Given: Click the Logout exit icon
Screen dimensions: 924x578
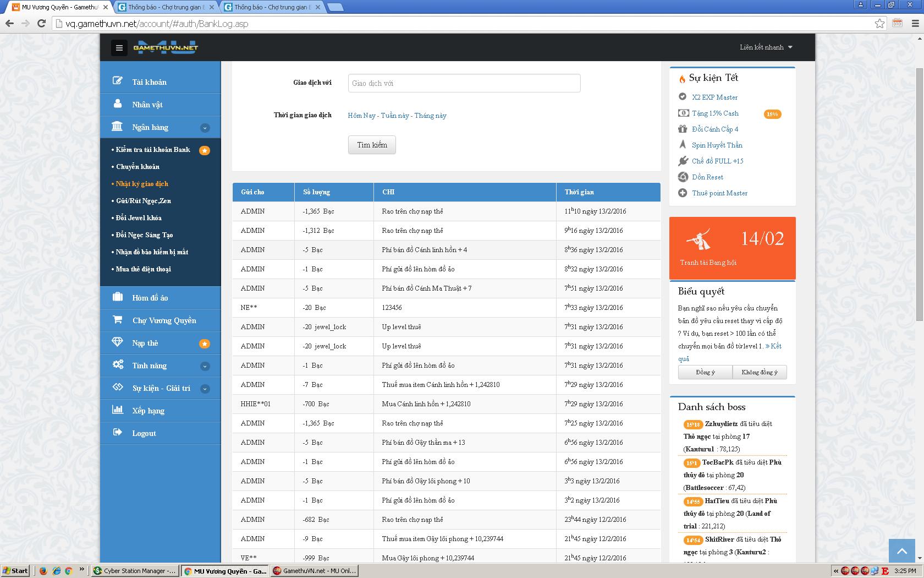Looking at the screenshot, I should tap(117, 433).
